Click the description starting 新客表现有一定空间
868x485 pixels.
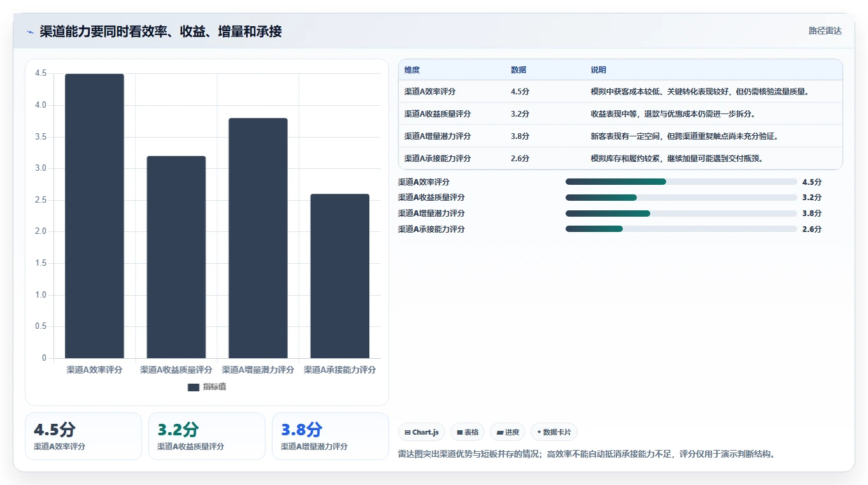pyautogui.click(x=685, y=136)
